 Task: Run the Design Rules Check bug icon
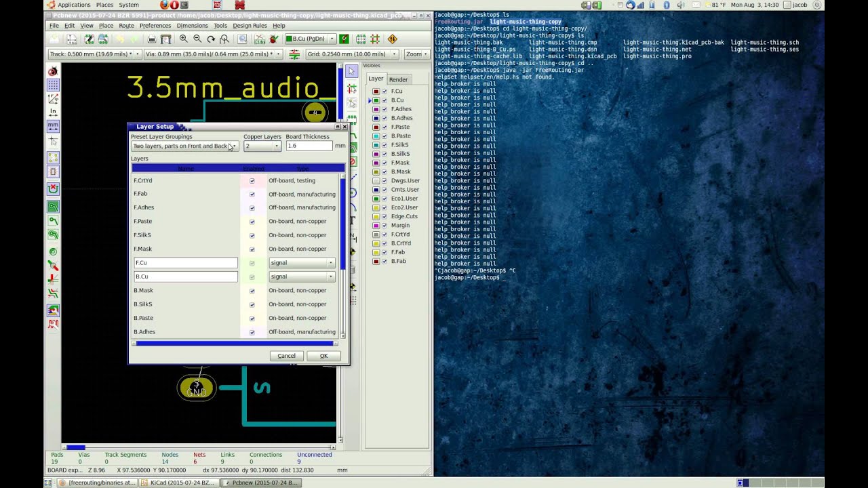pyautogui.click(x=274, y=39)
